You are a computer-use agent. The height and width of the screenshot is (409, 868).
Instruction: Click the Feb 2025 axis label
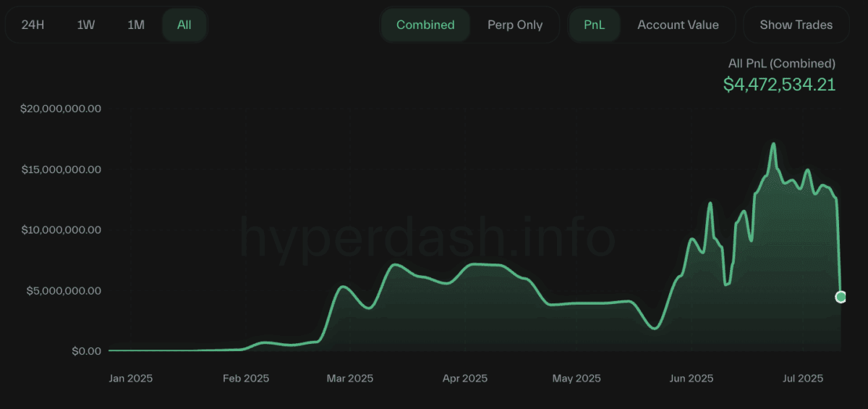coord(245,378)
